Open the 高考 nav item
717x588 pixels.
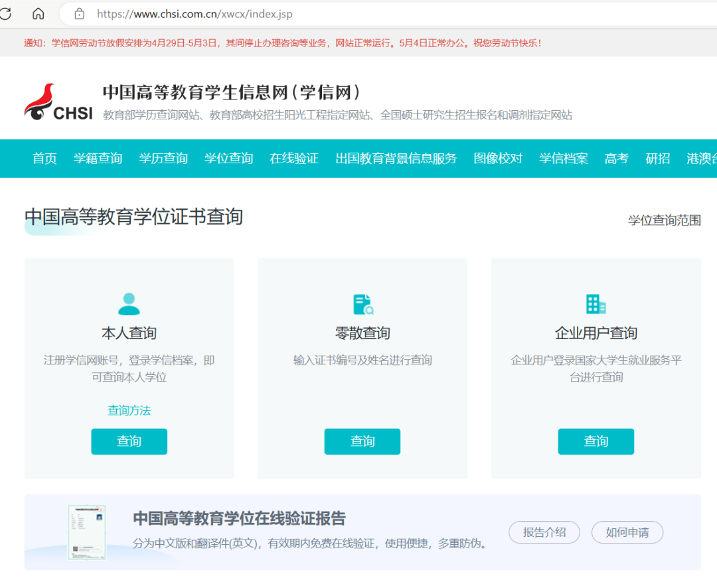(x=616, y=158)
